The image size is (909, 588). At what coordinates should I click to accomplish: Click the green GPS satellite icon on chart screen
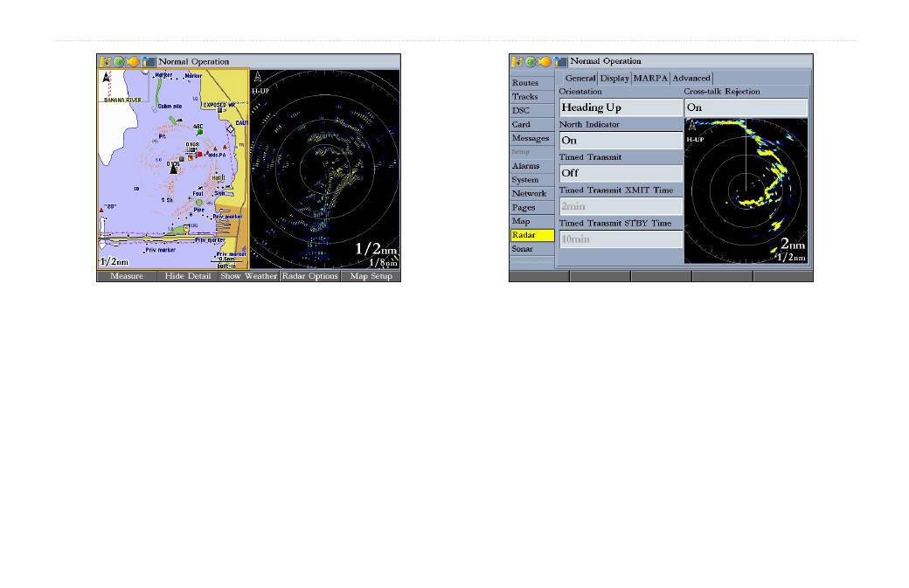pyautogui.click(x=119, y=61)
